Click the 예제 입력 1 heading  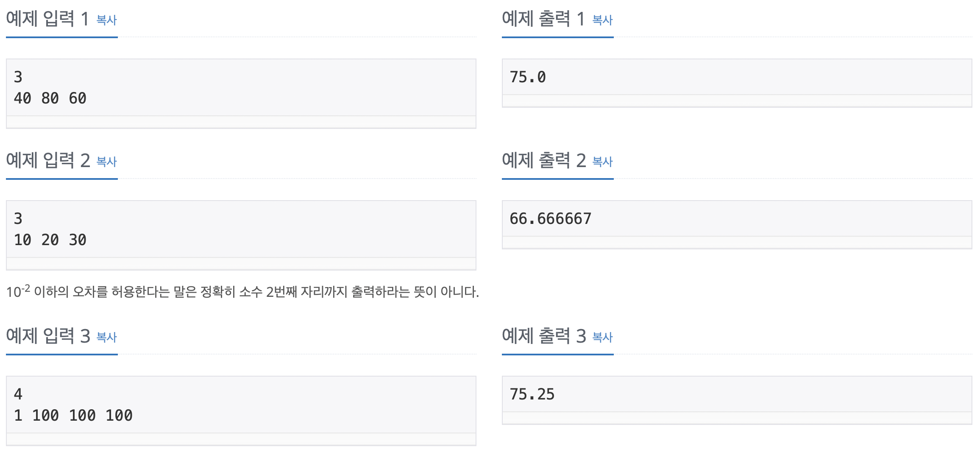click(x=47, y=19)
